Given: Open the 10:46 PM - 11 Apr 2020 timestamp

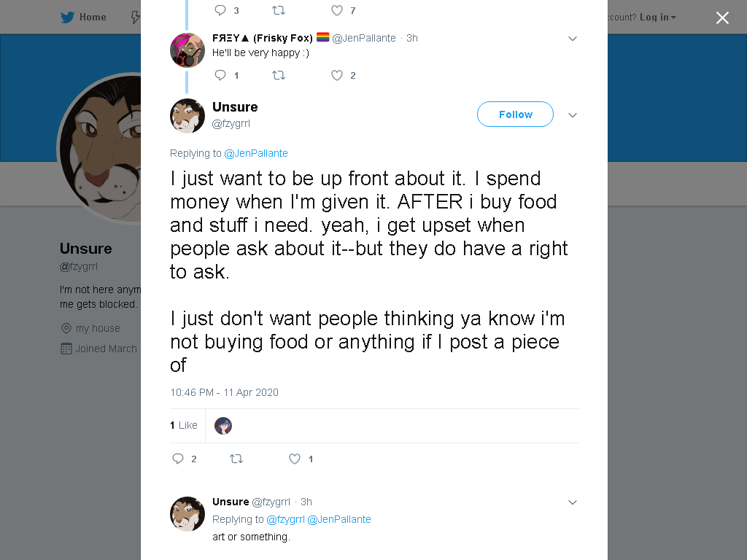Looking at the screenshot, I should [224, 392].
